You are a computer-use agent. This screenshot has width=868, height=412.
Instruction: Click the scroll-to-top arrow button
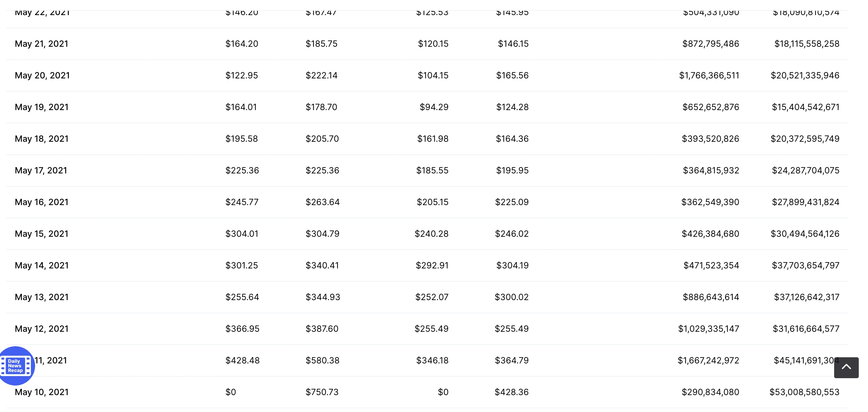pos(846,367)
